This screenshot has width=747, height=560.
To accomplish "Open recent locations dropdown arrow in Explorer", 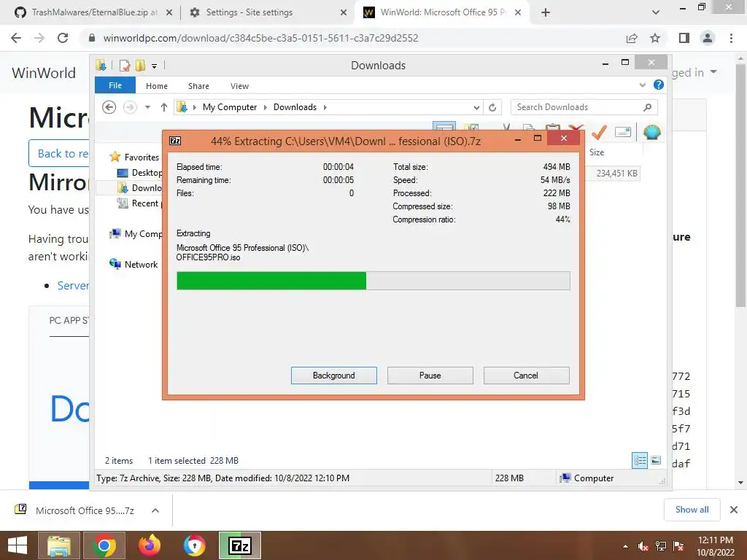I will pos(147,107).
